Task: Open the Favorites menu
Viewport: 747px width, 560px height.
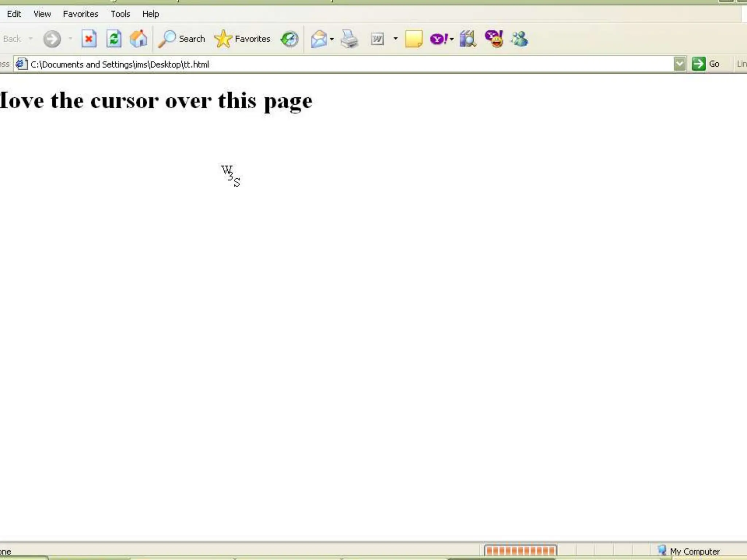Action: point(81,14)
